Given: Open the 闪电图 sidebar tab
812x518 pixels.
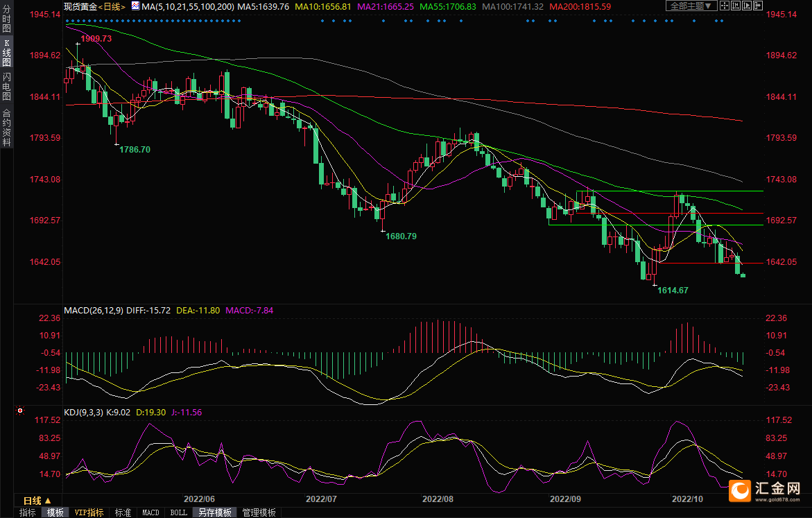Looking at the screenshot, I should (6, 87).
